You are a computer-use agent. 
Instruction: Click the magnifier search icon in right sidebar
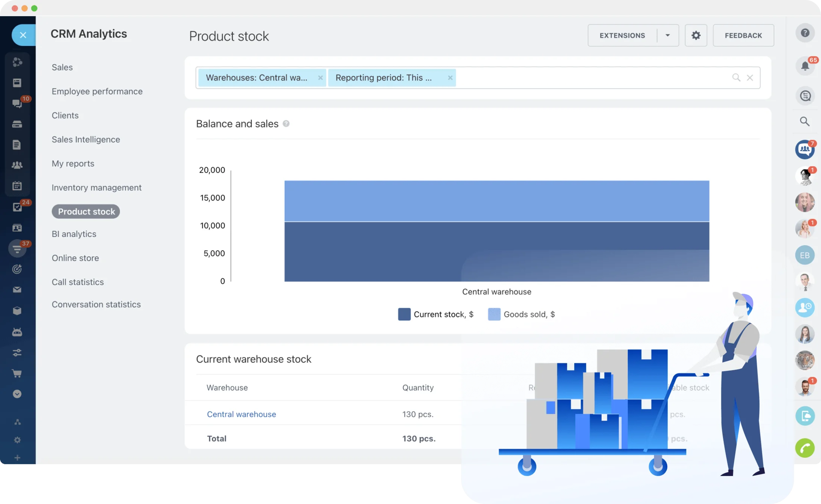[x=805, y=121]
